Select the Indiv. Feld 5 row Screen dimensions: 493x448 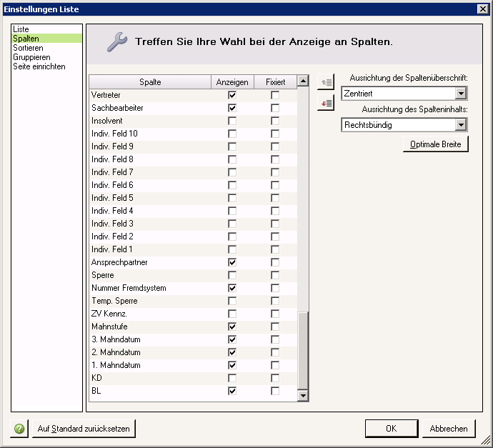coord(193,198)
